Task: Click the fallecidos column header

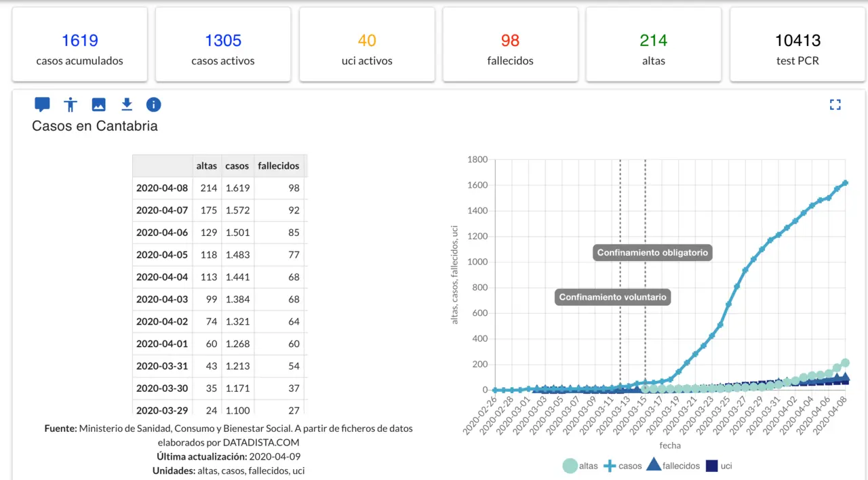Action: 278,165
